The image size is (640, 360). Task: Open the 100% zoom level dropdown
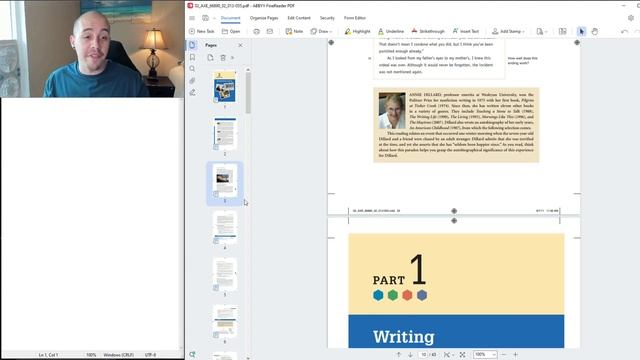coord(485,355)
